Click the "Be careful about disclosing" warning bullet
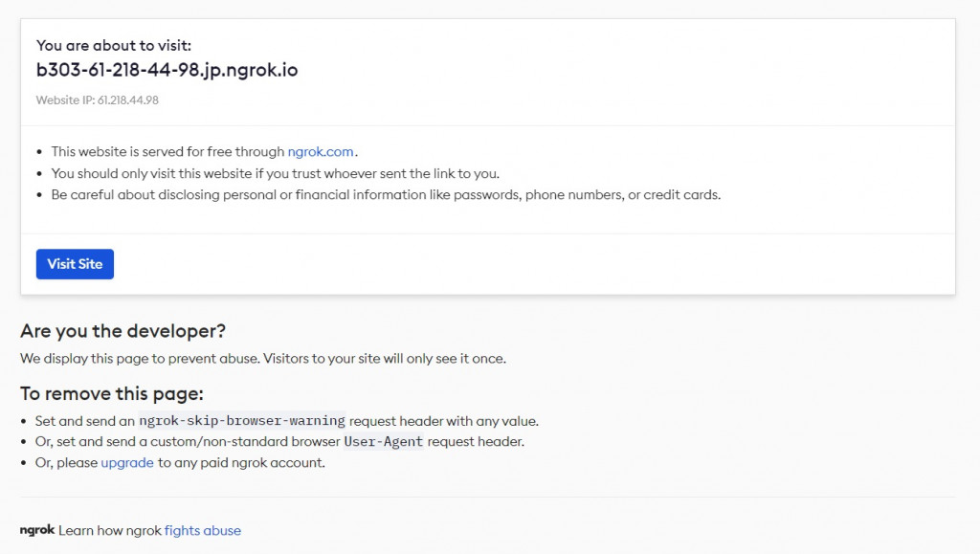The height and width of the screenshot is (554, 980). point(386,194)
